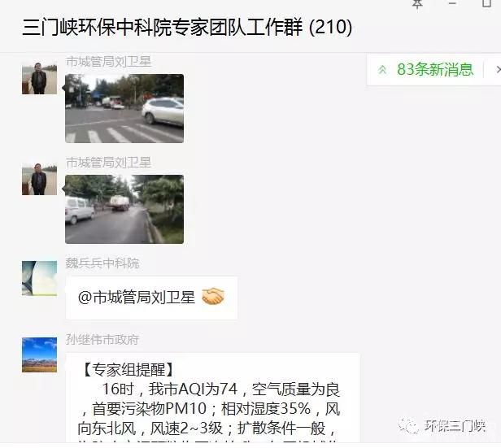The image size is (501, 448).
Task: Click the second 市城管局刘卫星 sender name
Action: pos(108,163)
